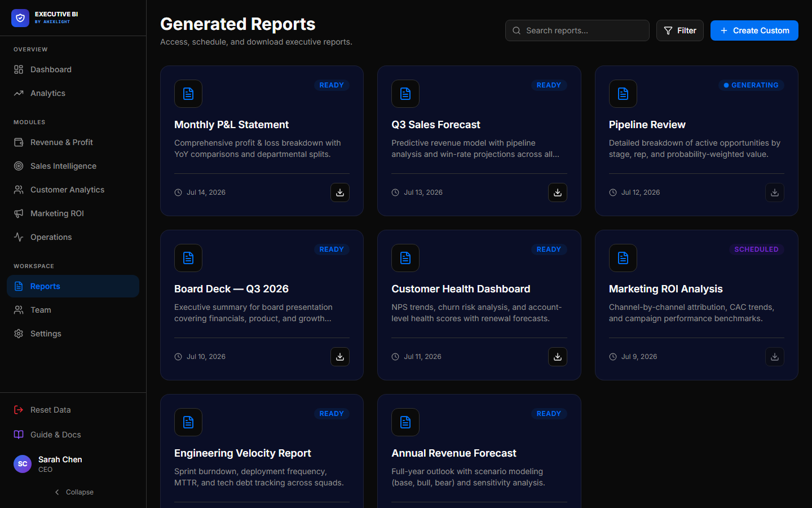Click document icon on Marketing ROI Analysis card
Image resolution: width=812 pixels, height=508 pixels.
pos(623,258)
